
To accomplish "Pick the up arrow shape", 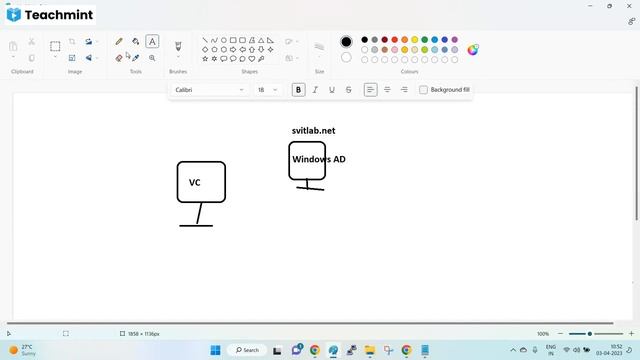I will (252, 49).
